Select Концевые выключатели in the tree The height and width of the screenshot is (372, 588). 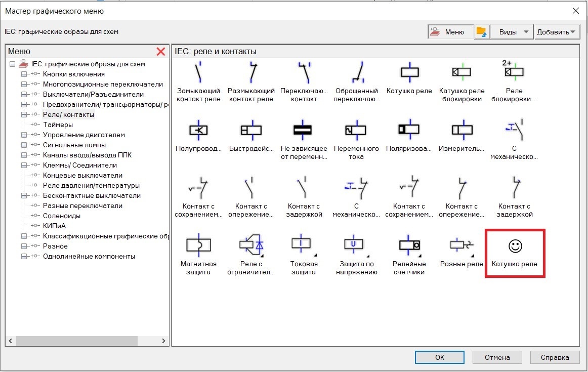coord(82,176)
